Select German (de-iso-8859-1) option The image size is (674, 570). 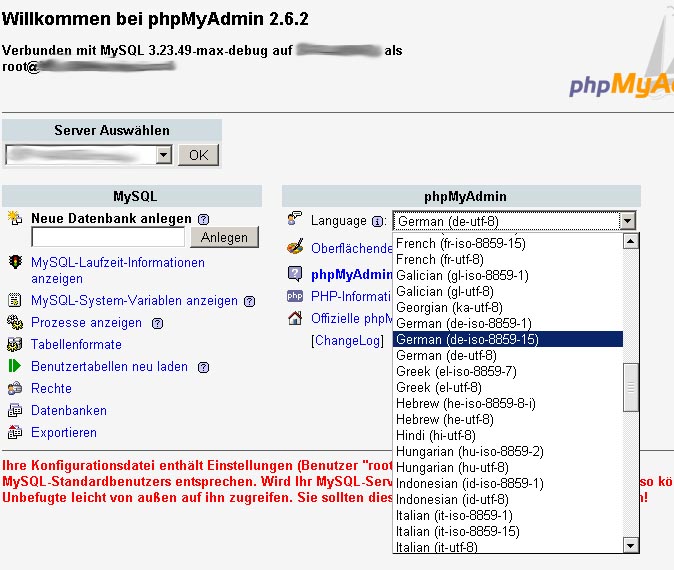[x=508, y=323]
